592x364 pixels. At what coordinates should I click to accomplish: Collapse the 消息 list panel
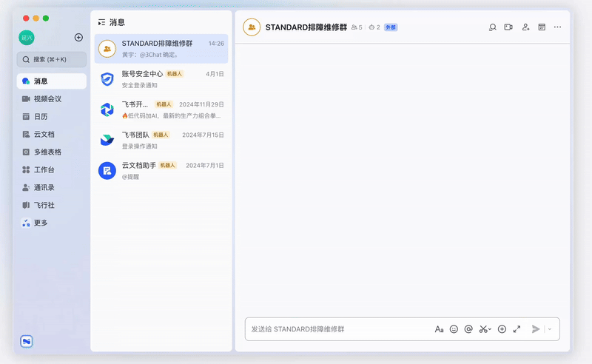(x=101, y=22)
